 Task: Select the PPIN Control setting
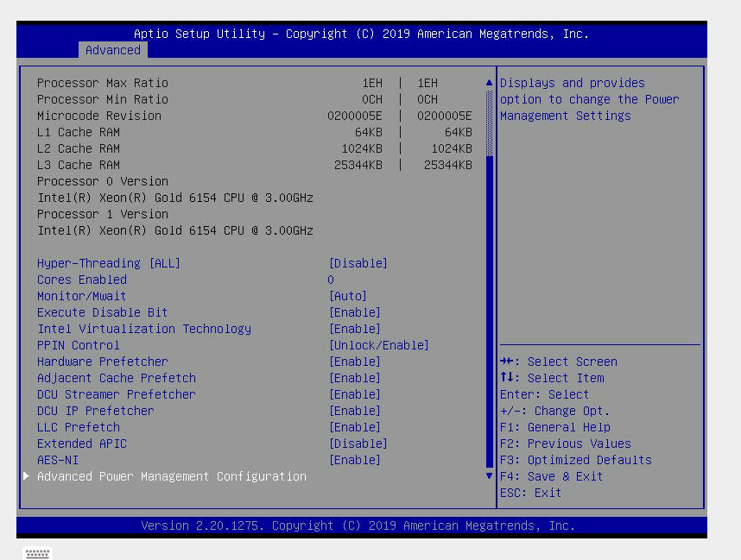(78, 345)
